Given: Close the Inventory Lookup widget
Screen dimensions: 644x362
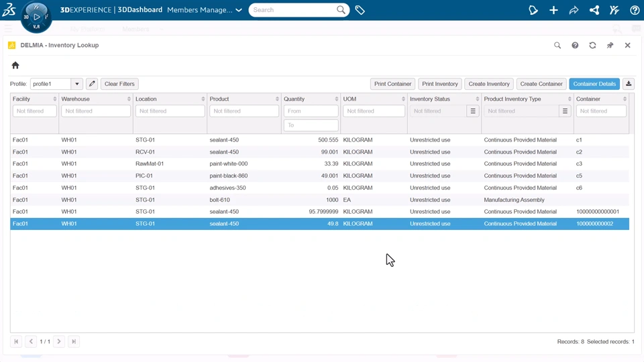Looking at the screenshot, I should point(628,45).
